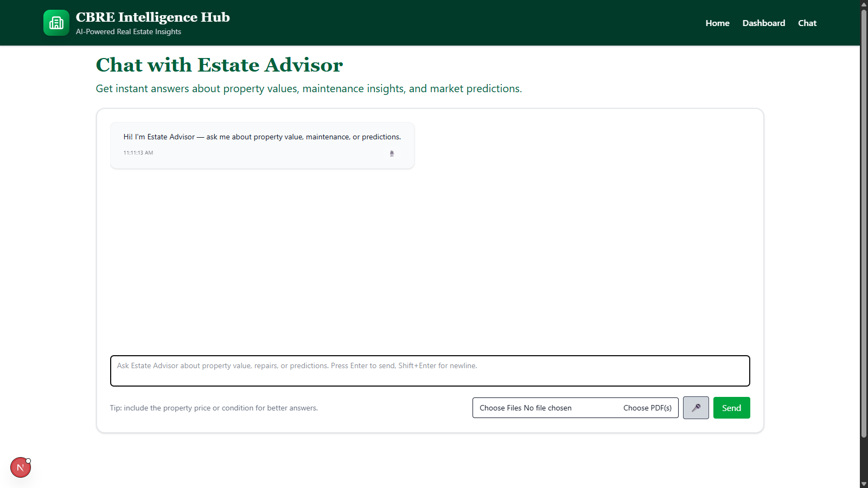
Task: Select Chat in the top navigation
Action: [807, 23]
